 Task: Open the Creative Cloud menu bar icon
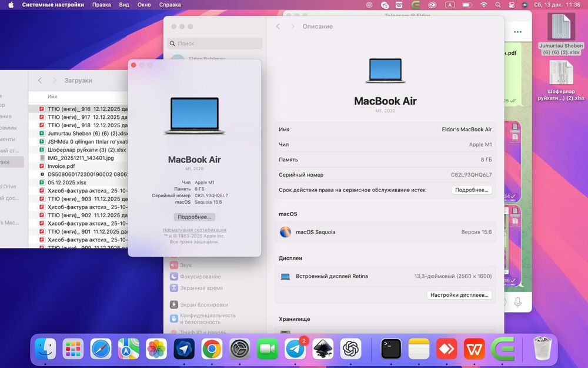pyautogui.click(x=432, y=5)
